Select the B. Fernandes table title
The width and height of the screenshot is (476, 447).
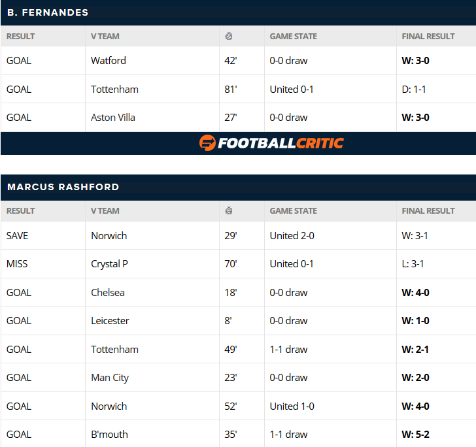[48, 13]
